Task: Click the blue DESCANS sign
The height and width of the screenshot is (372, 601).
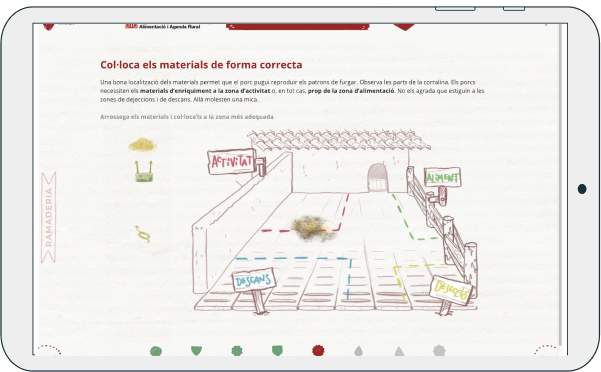Action: pyautogui.click(x=254, y=280)
